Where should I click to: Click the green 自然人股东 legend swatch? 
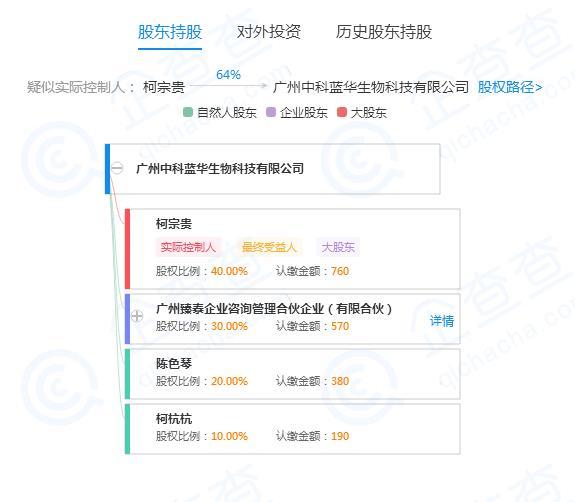pos(188,112)
